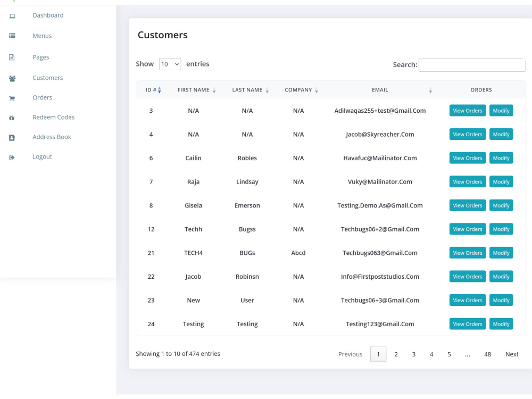Screen dimensions: 532x399
Task: Open the Orders sidebar link
Action: pyautogui.click(x=43, y=97)
